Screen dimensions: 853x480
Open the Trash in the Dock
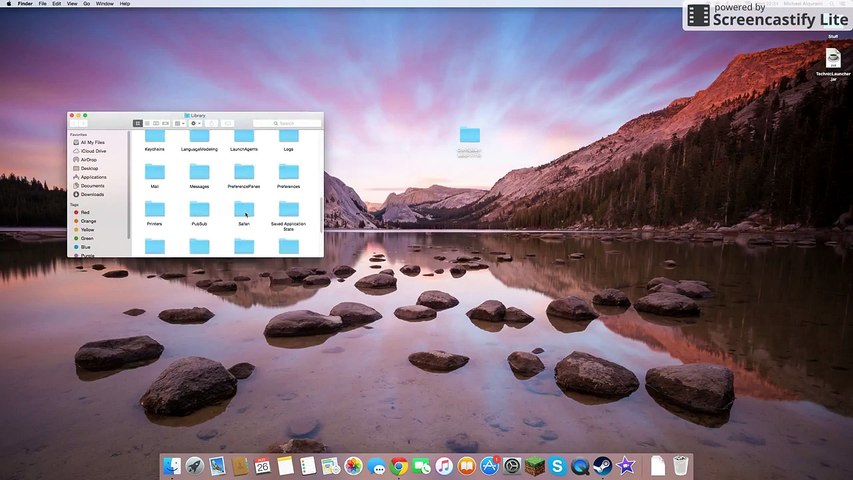pos(680,466)
